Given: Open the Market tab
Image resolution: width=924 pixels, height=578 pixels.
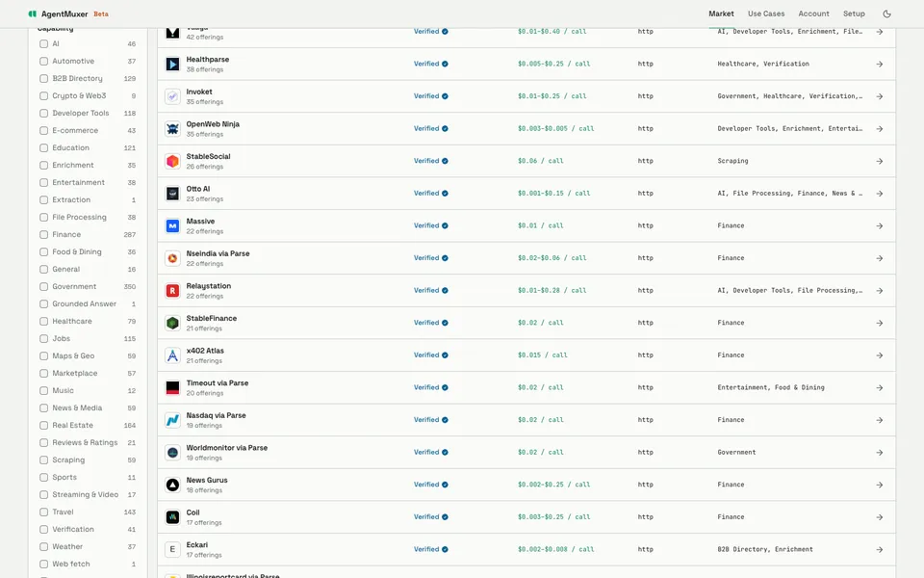Looking at the screenshot, I should (x=721, y=13).
